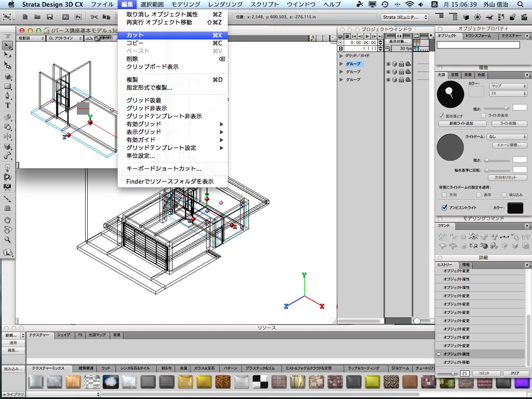Click the save floppy disk icon
This screenshot has width=532, height=399.
click(x=49, y=17)
